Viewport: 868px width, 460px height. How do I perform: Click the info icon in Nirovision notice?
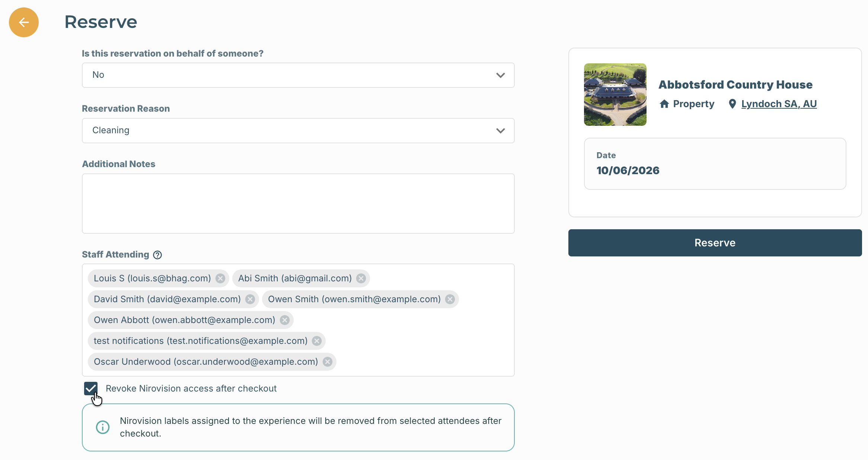click(x=103, y=427)
